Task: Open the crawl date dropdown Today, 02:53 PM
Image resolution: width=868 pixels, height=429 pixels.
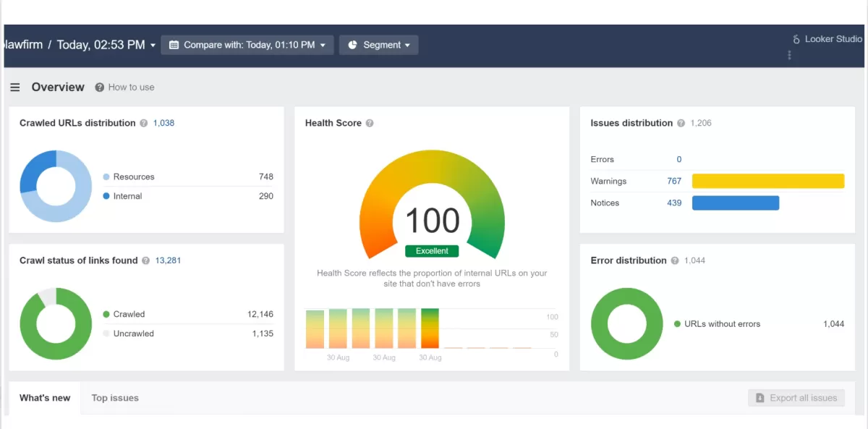Action: 106,45
